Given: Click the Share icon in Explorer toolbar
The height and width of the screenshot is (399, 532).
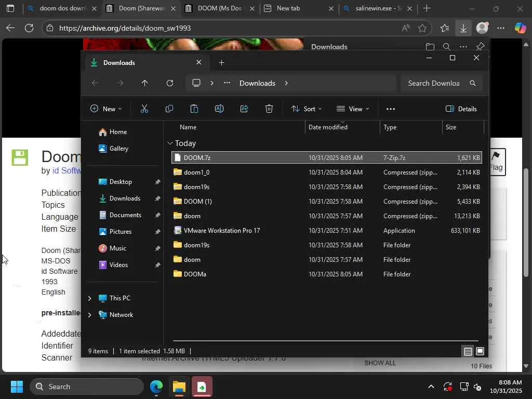Looking at the screenshot, I should pyautogui.click(x=244, y=109).
